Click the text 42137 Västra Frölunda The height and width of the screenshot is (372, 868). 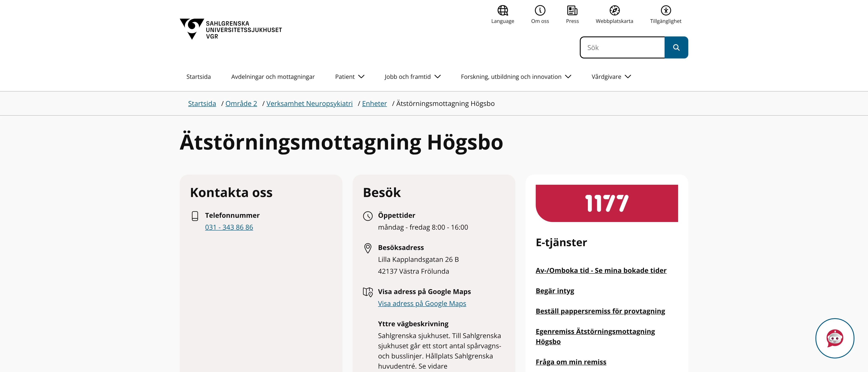click(413, 271)
